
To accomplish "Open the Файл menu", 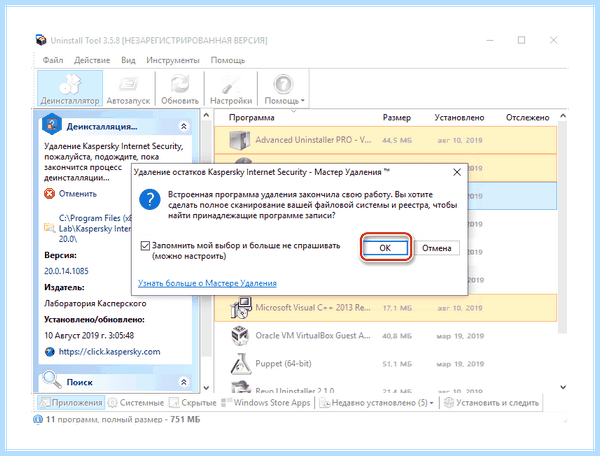I will click(53, 60).
